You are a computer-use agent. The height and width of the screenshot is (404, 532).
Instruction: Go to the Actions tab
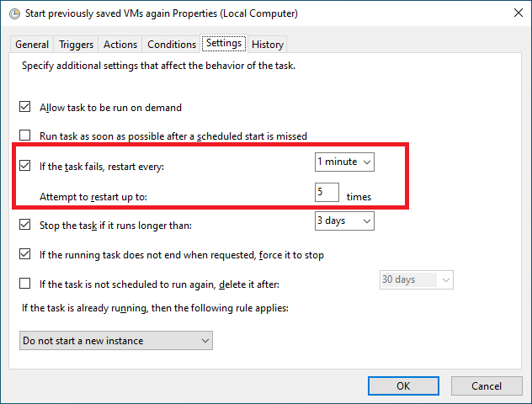click(120, 45)
